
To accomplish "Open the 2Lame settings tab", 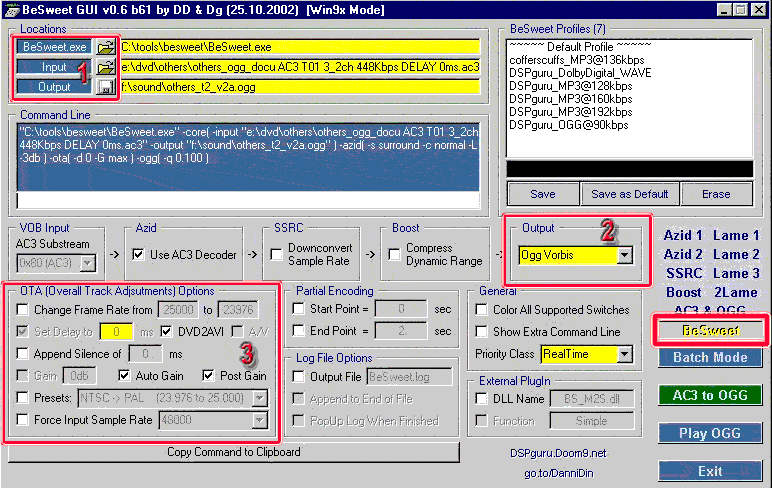I will pos(736,293).
